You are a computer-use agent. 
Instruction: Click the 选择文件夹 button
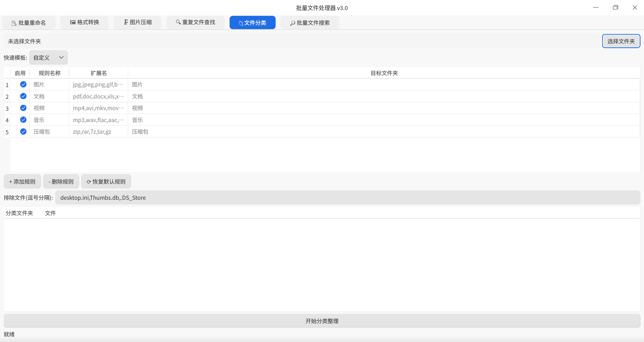[621, 41]
